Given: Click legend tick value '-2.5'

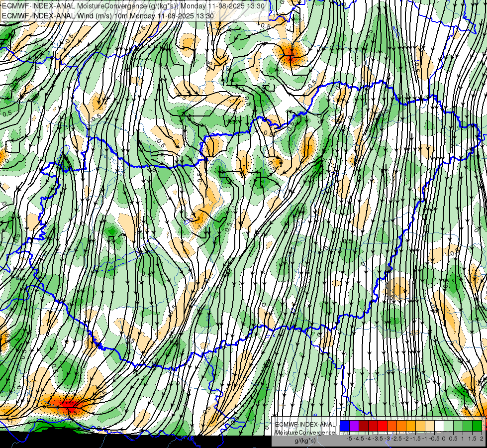Looking at the screenshot, I should [x=396, y=439].
